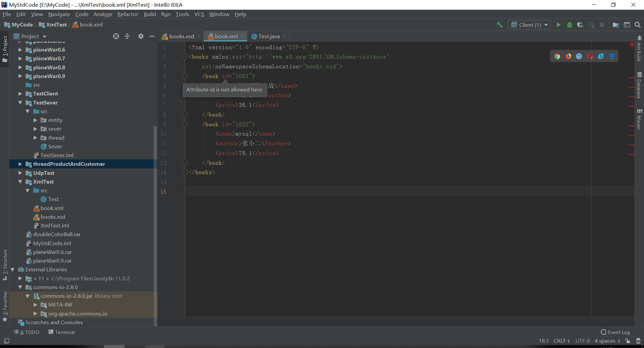The width and height of the screenshot is (644, 348).
Task: Expand the META-INF folder
Action: pyautogui.click(x=35, y=305)
